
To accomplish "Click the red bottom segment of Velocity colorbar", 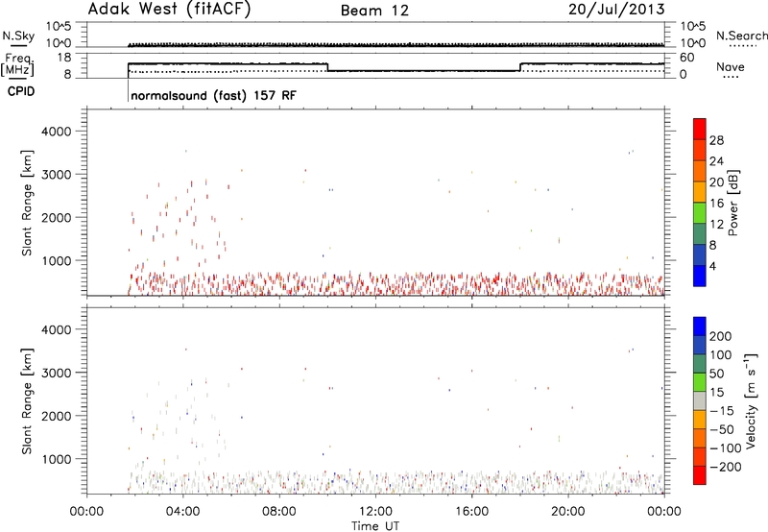I will pyautogui.click(x=700, y=475).
